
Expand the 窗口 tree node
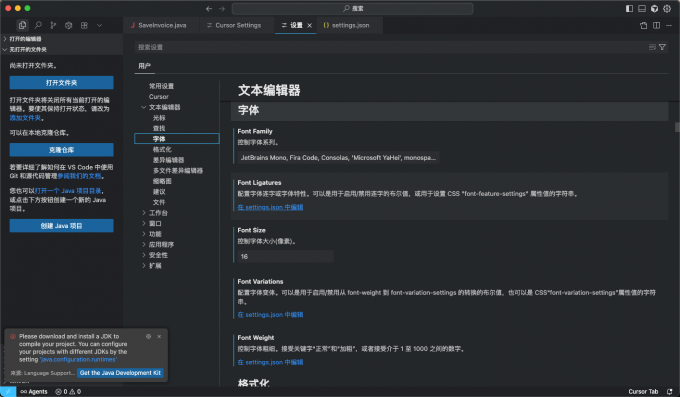pyautogui.click(x=144, y=223)
